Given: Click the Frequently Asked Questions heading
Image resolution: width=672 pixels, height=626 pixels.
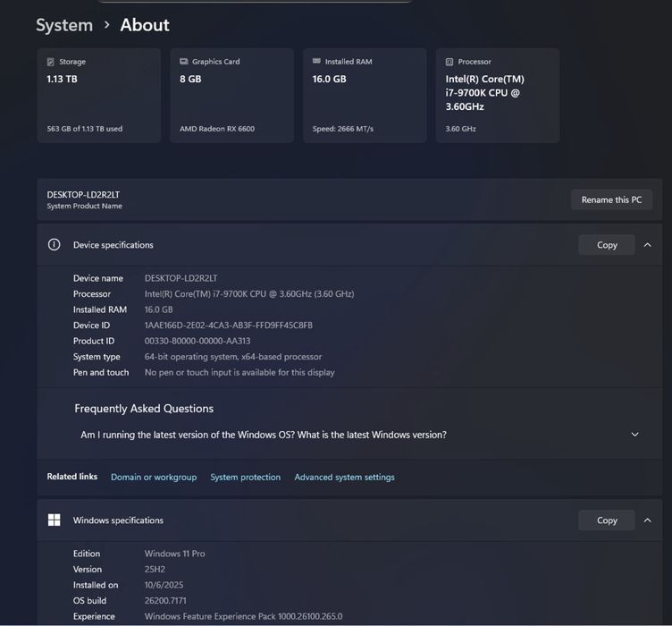Looking at the screenshot, I should 144,409.
